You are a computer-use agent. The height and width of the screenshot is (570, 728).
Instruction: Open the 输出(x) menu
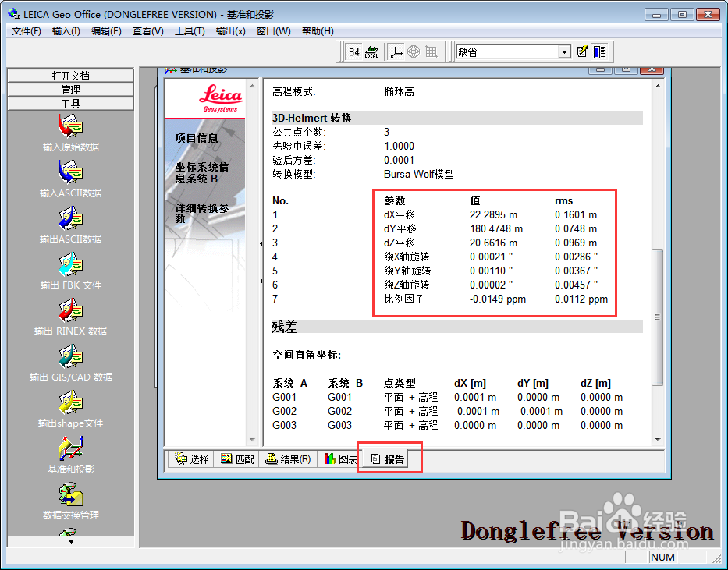(230, 31)
